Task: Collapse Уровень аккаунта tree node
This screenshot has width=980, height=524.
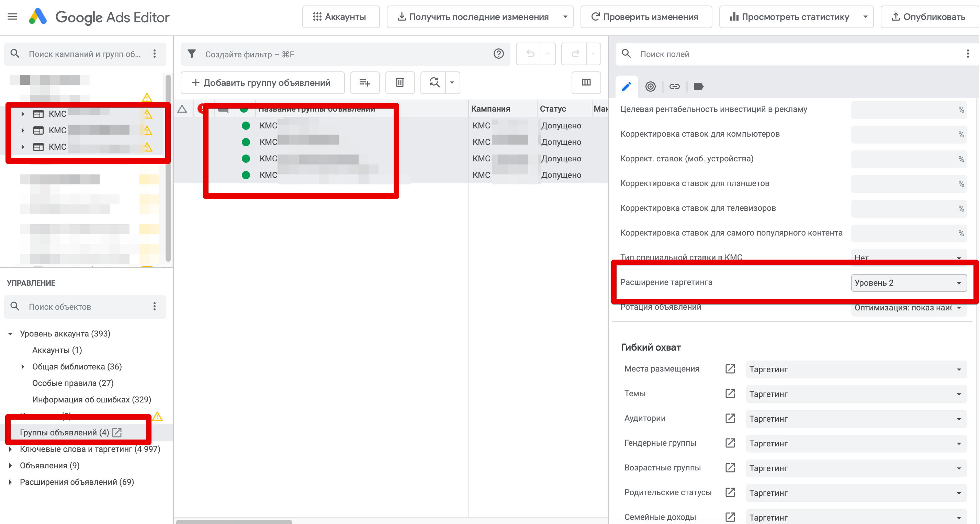Action: click(x=11, y=333)
